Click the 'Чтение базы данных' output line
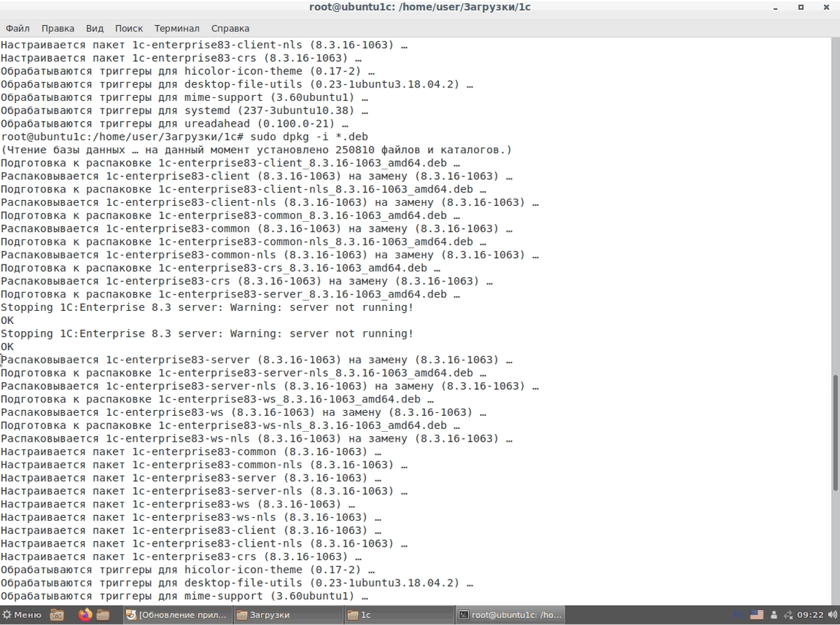This screenshot has height=625, width=840. (x=256, y=150)
